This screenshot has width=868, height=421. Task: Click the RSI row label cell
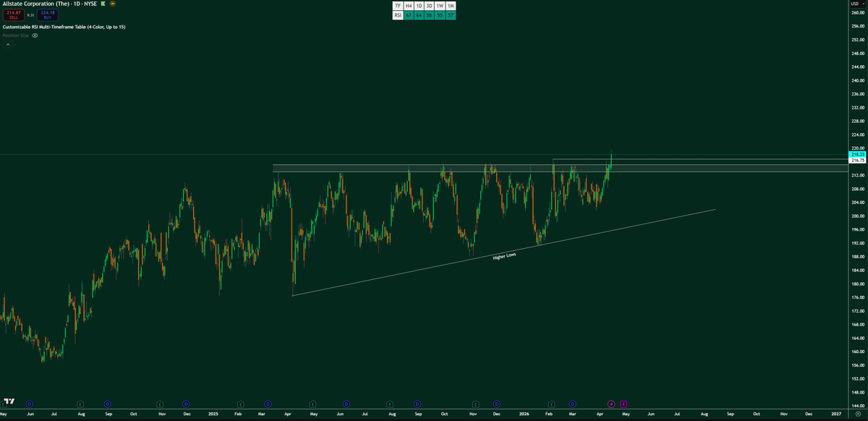point(398,14)
